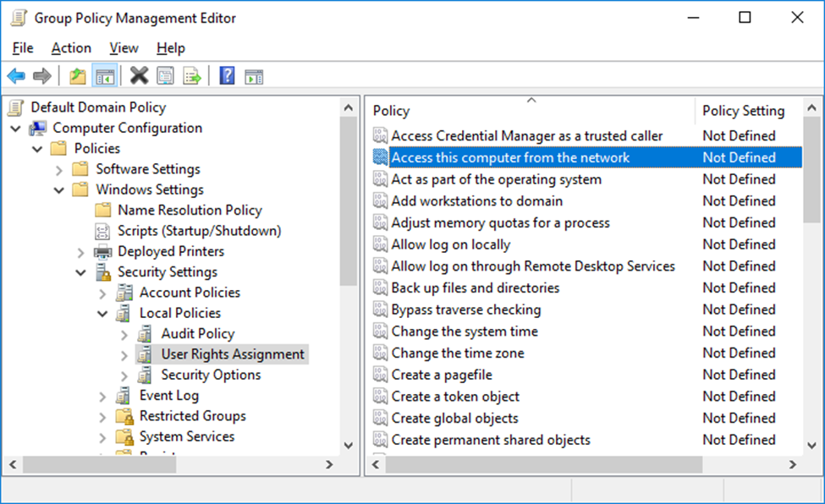Click the Default Domain Policy scroll icon
825x504 pixels.
(16, 107)
